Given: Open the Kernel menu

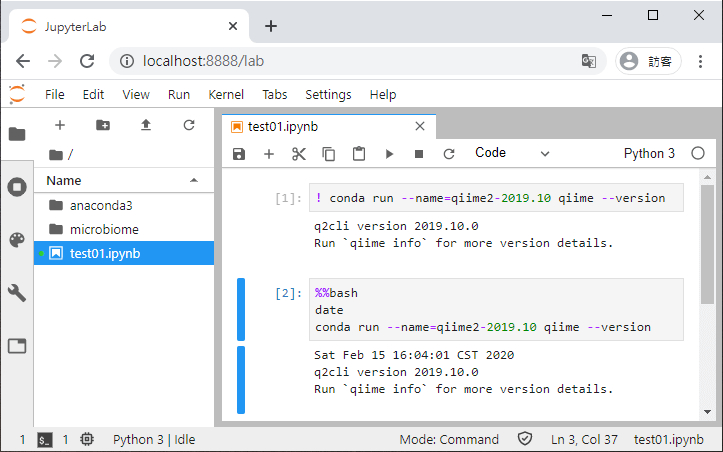Looking at the screenshot, I should [226, 95].
